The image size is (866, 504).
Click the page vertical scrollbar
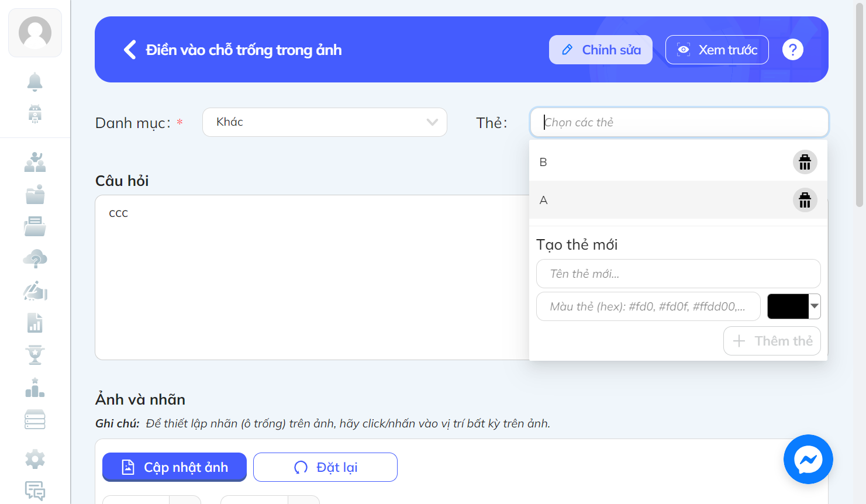(860, 105)
